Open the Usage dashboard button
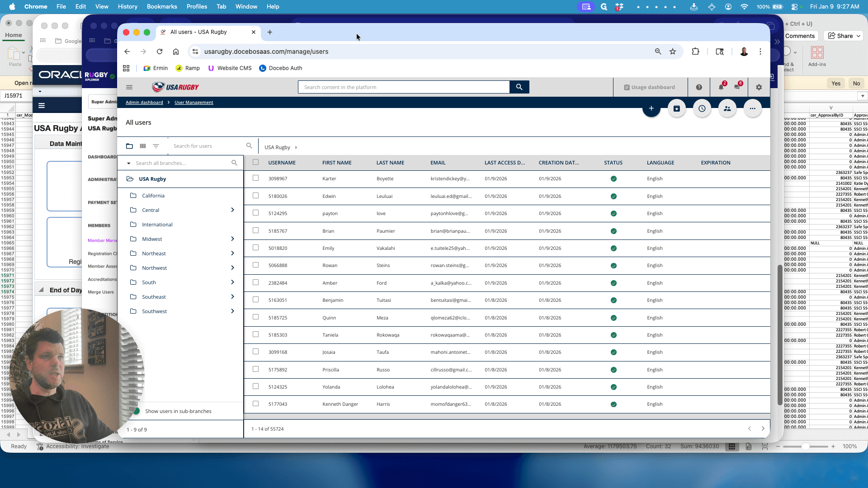868x488 pixels. coord(650,87)
